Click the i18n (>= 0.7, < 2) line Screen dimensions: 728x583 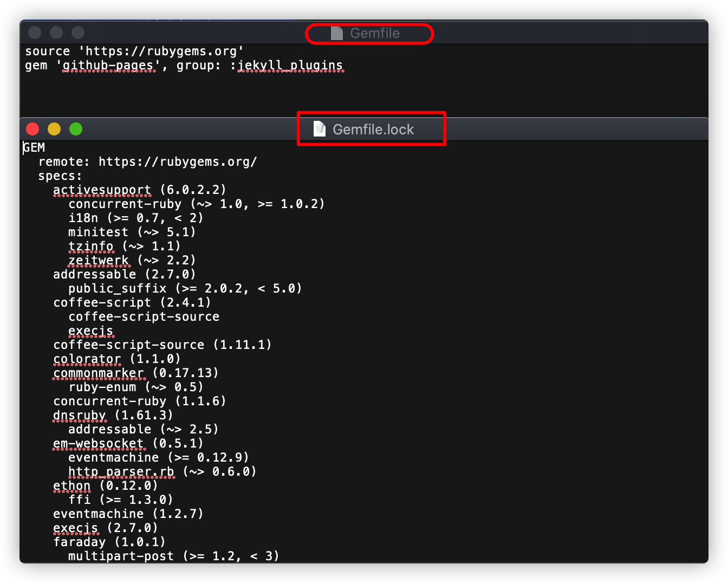pos(136,218)
